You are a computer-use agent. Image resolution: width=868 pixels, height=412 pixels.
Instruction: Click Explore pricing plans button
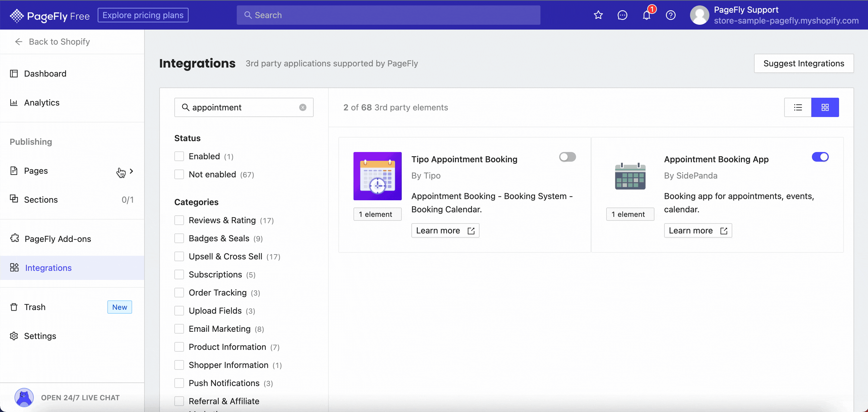(143, 15)
